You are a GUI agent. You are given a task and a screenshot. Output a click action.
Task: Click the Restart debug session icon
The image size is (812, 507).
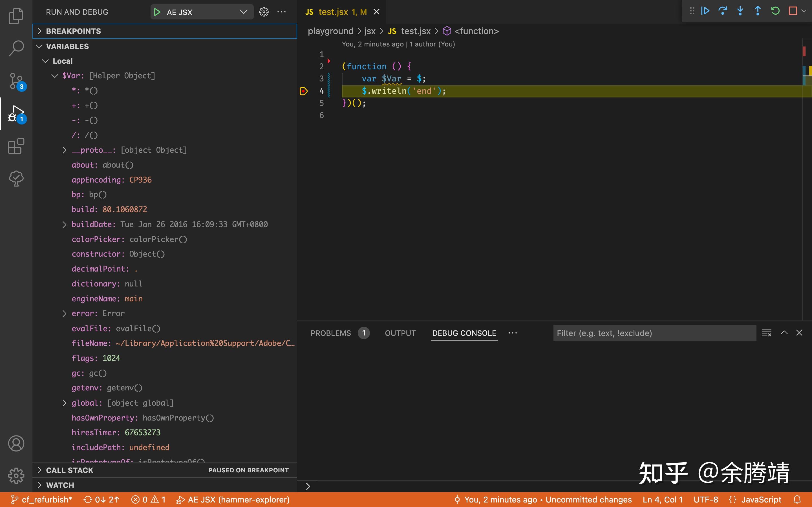pyautogui.click(x=775, y=11)
